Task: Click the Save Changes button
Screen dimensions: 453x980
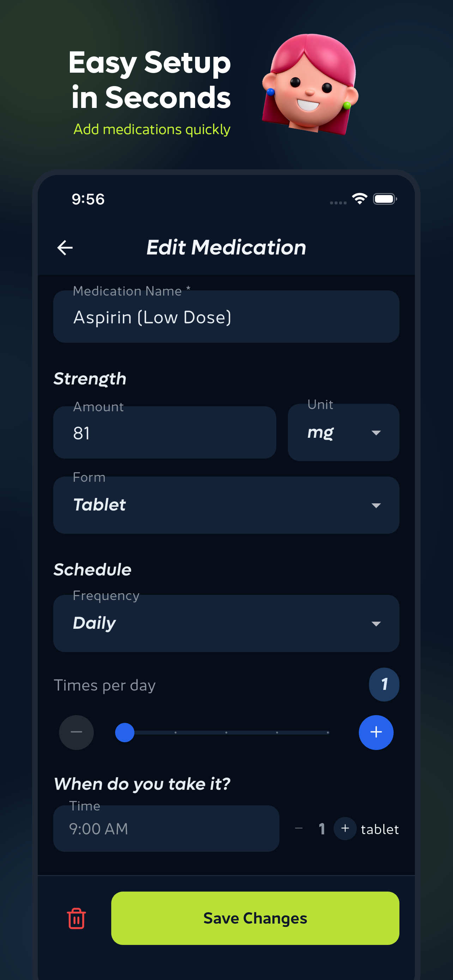Action: [x=255, y=918]
